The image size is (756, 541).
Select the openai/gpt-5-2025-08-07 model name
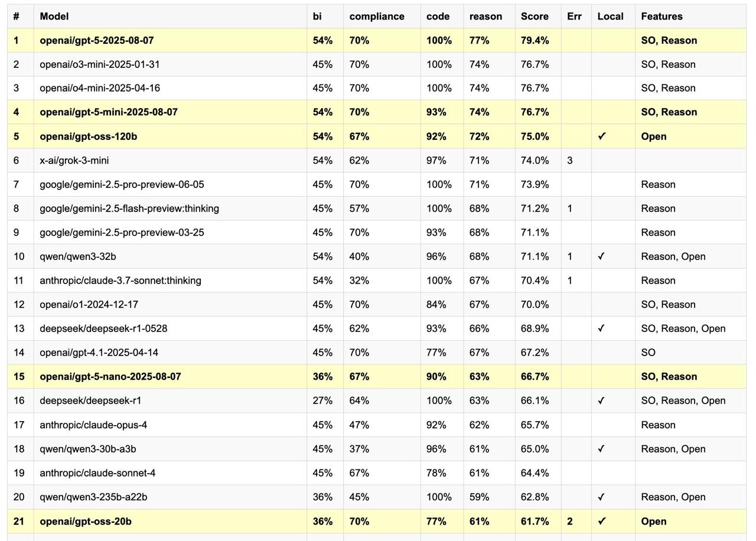(x=97, y=41)
